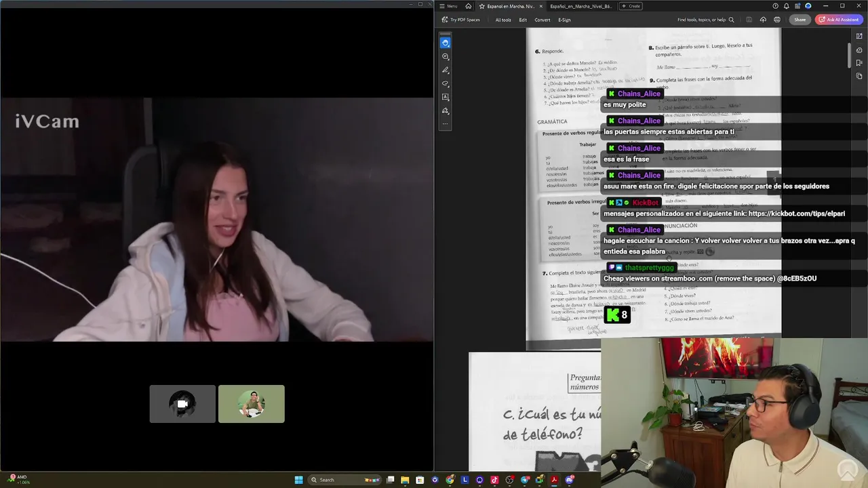The width and height of the screenshot is (868, 488).
Task: Click the AMD stock widget in taskbar corner
Action: [x=18, y=479]
